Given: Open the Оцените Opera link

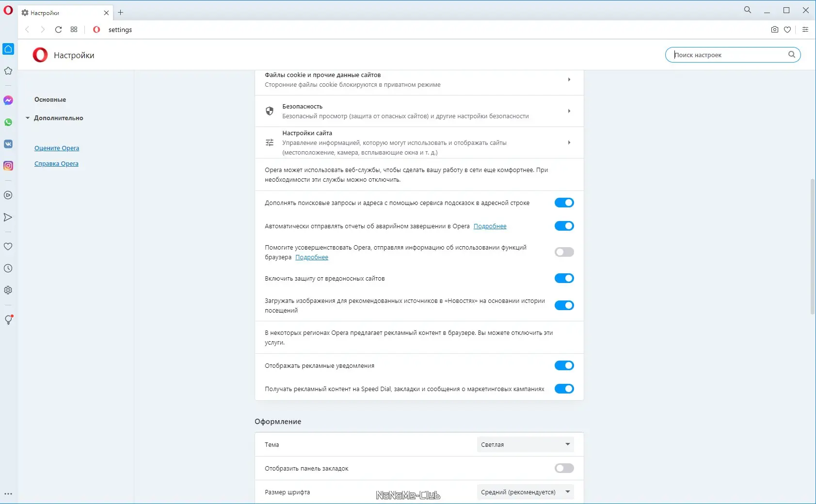Looking at the screenshot, I should [x=57, y=148].
